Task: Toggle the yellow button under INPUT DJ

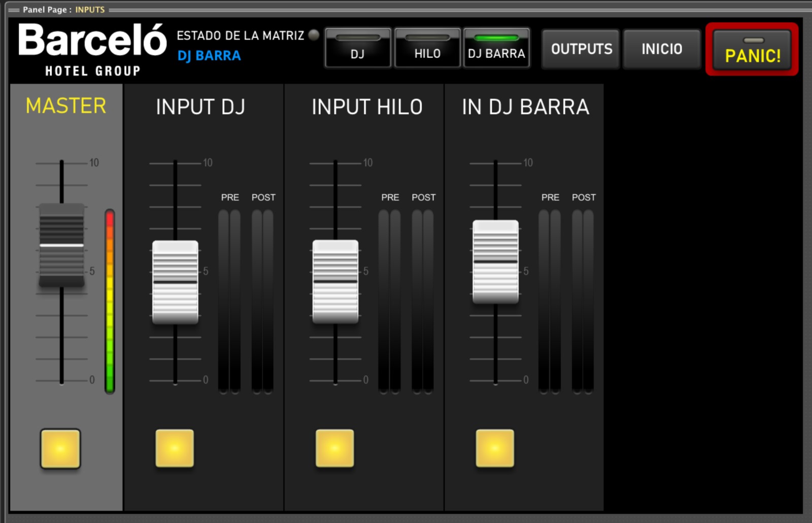Action: point(175,448)
